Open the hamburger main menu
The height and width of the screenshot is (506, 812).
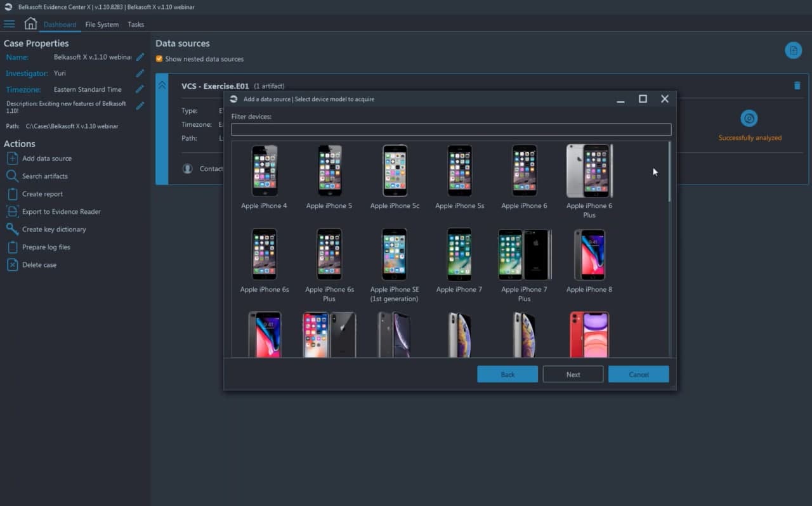[x=10, y=24]
